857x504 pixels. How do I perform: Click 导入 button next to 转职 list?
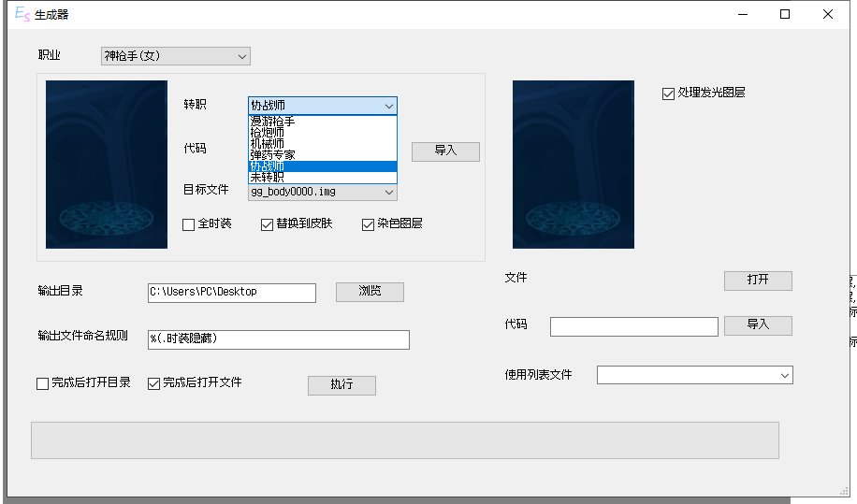(x=445, y=151)
